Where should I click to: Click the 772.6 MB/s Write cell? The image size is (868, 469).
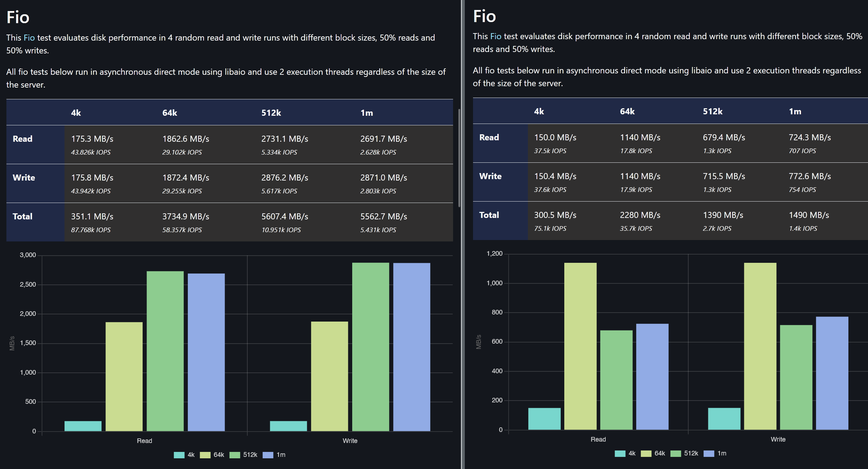(810, 176)
